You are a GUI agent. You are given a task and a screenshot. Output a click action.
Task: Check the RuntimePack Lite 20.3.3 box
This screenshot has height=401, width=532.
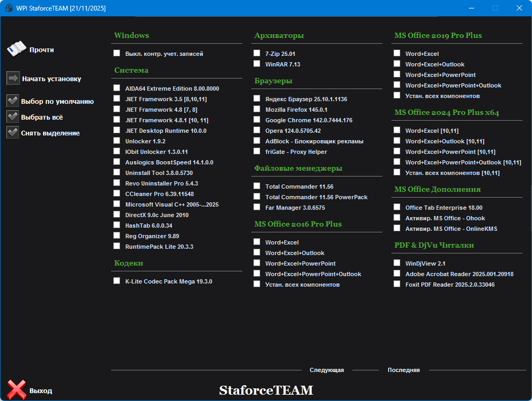pos(117,246)
